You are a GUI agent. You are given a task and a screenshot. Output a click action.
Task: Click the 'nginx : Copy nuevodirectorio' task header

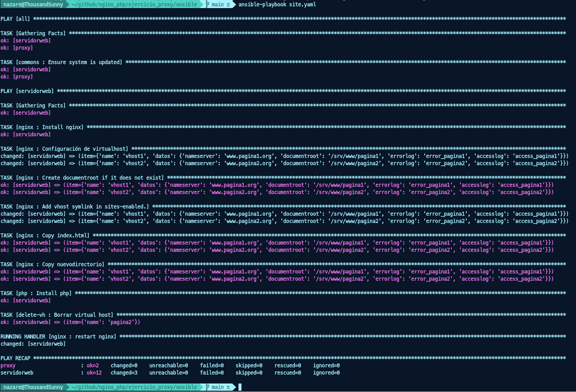coord(52,264)
